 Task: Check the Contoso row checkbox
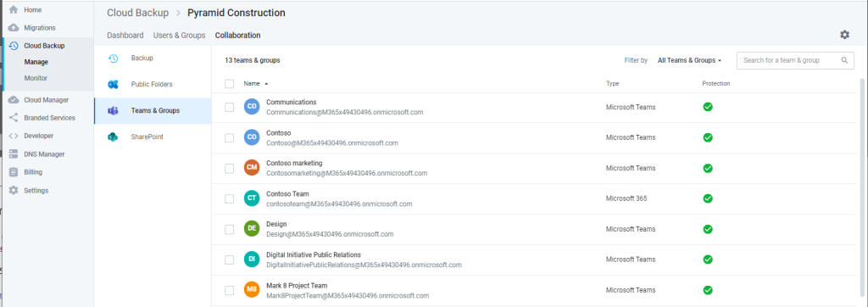pyautogui.click(x=229, y=138)
